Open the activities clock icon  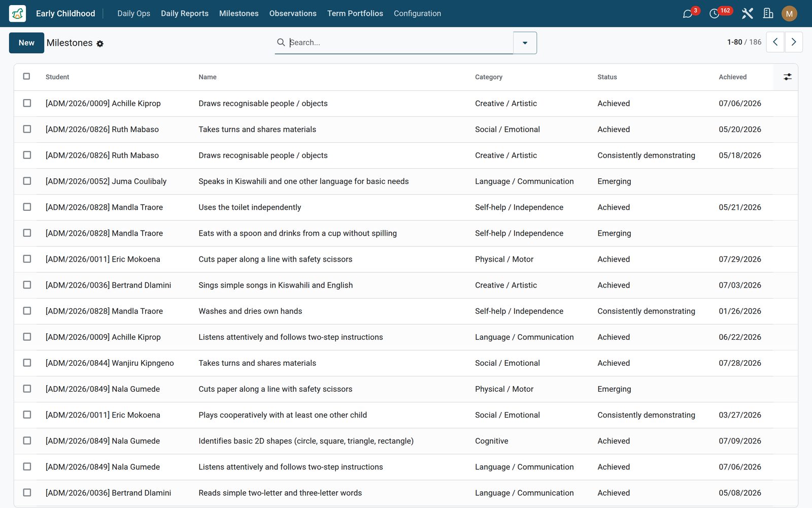click(x=715, y=14)
